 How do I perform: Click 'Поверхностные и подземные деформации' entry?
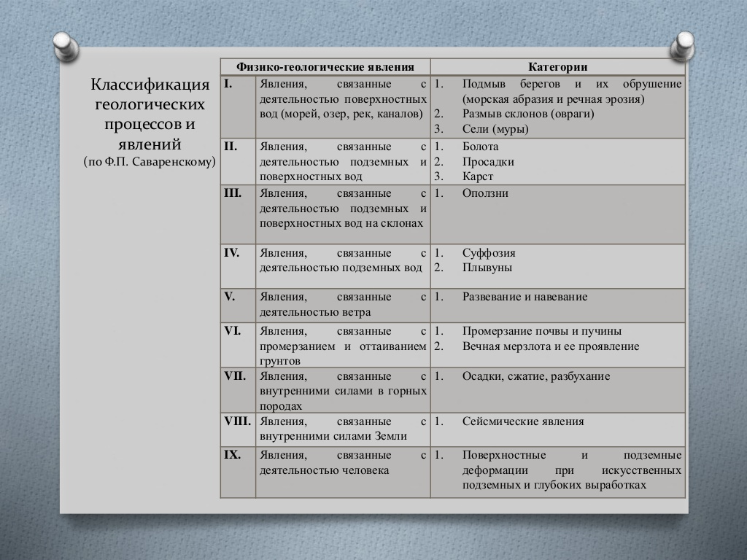click(x=572, y=470)
